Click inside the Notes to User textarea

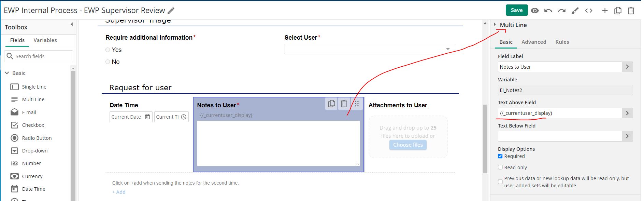(278, 143)
